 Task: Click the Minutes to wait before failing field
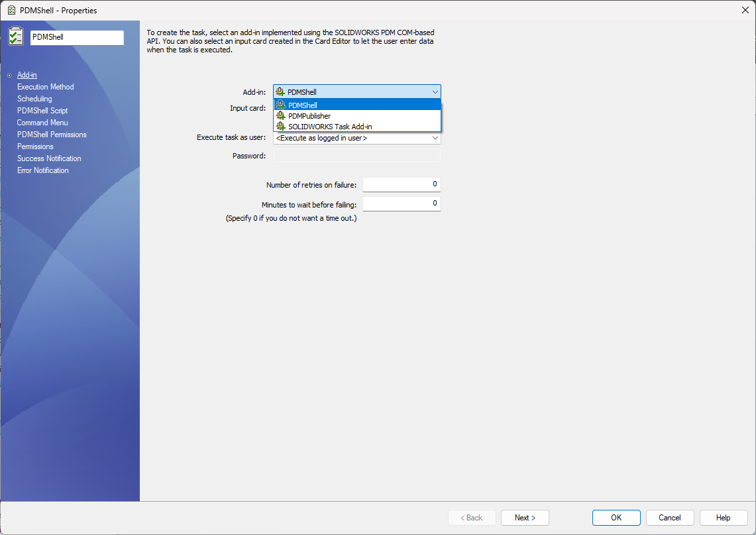tap(402, 204)
